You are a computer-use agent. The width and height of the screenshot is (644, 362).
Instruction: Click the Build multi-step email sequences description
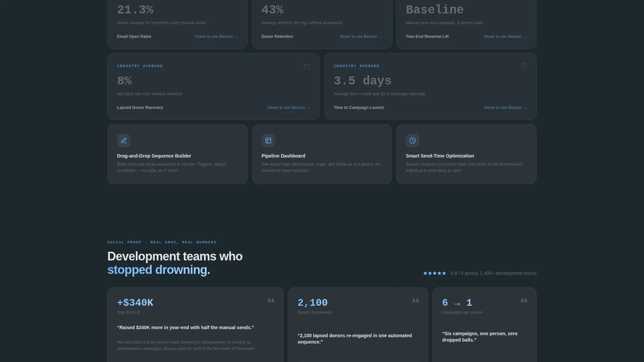172,168
